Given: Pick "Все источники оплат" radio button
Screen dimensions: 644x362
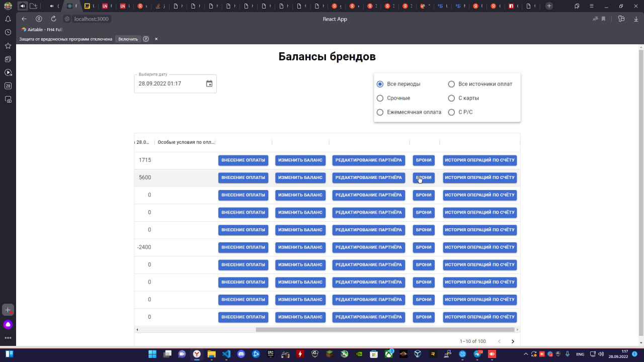Looking at the screenshot, I should (x=451, y=84).
